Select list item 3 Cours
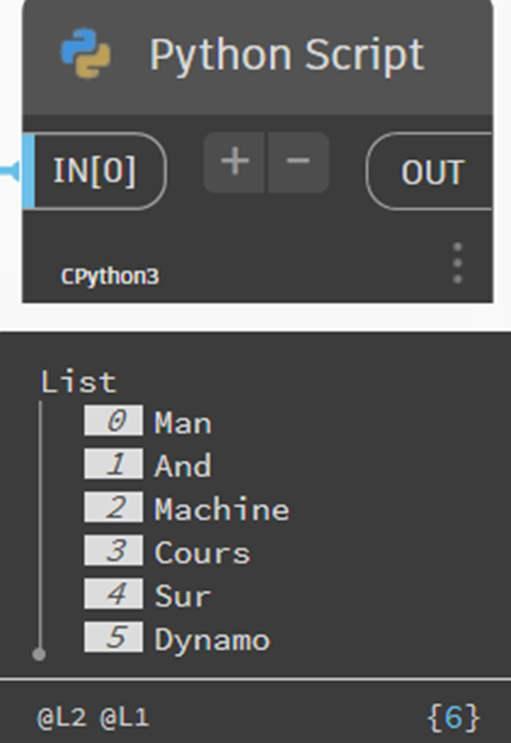 202,553
